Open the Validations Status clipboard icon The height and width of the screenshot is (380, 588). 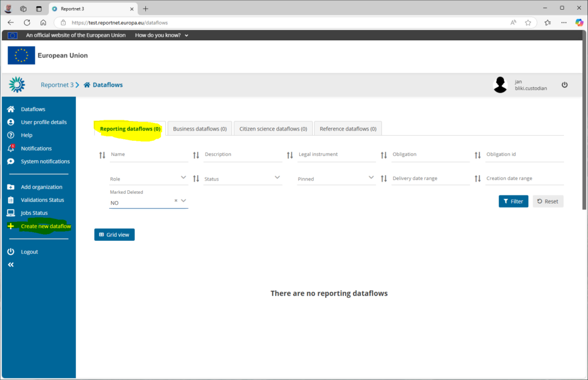click(x=10, y=200)
